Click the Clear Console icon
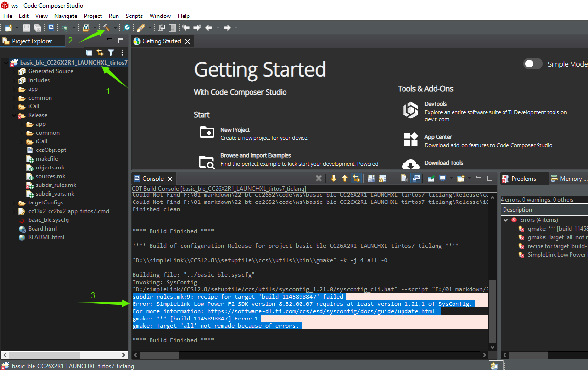588x370 pixels. coord(404,178)
